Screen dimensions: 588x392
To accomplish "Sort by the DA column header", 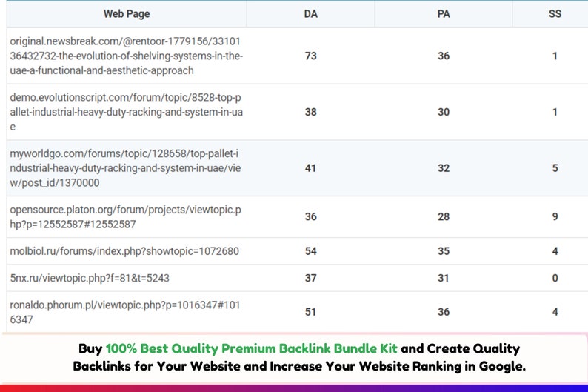I will click(310, 13).
